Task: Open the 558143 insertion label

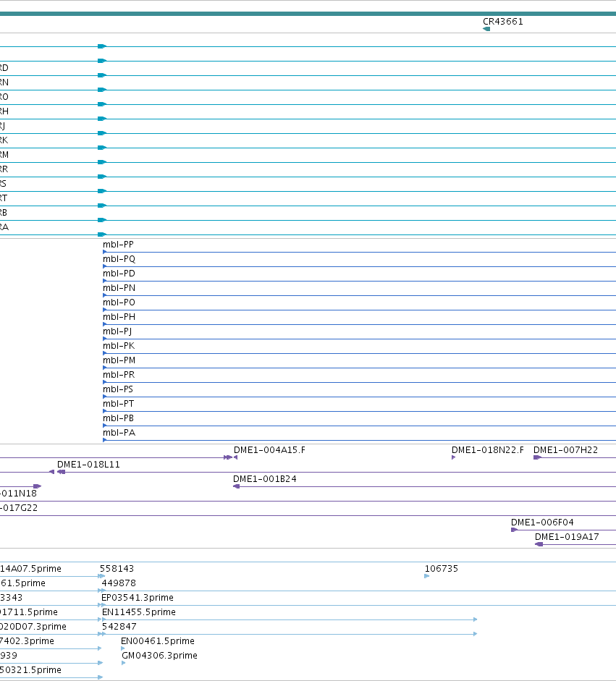Action: click(x=117, y=569)
